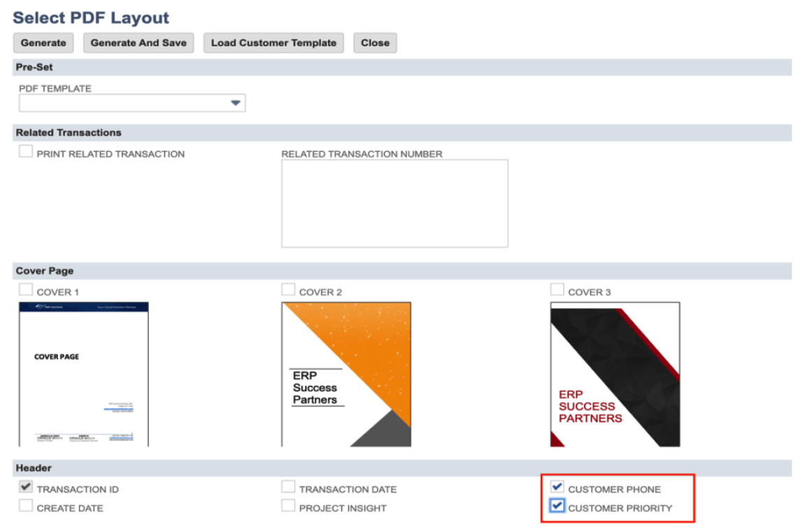Open the PDF Template dropdown

pos(132,103)
